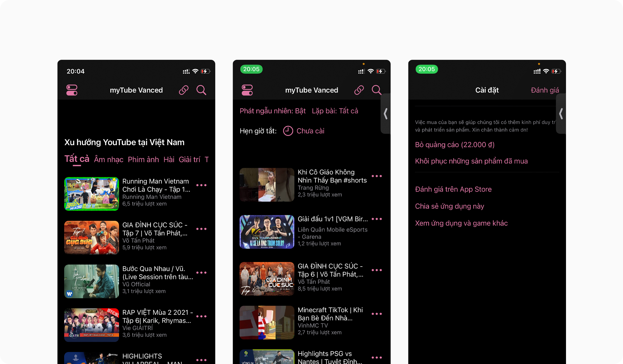The image size is (623, 364).
Task: Toggle Lặp bài repeat setting
Action: point(335,111)
